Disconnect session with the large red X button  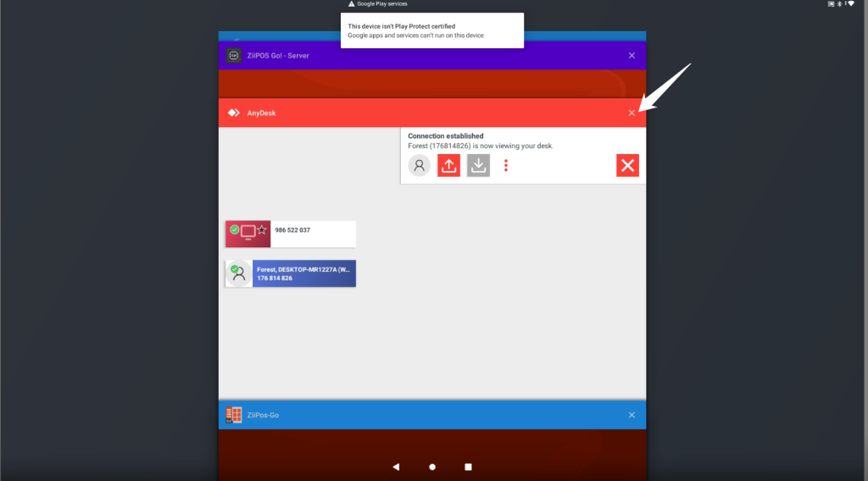pyautogui.click(x=627, y=165)
